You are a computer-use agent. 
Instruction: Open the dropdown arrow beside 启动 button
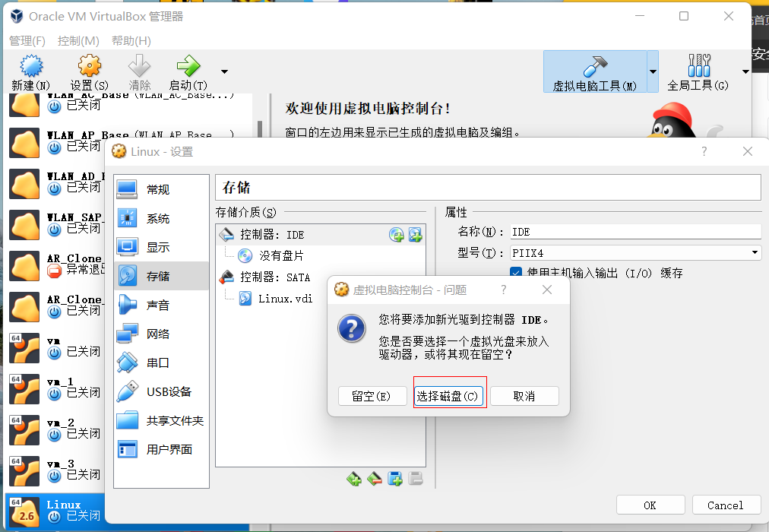pyautogui.click(x=224, y=71)
